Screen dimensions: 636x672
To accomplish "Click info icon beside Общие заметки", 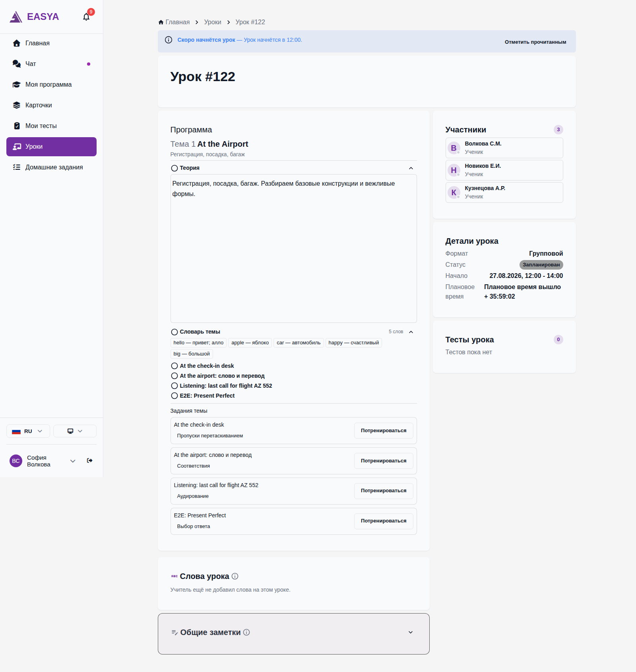I will pos(246,632).
